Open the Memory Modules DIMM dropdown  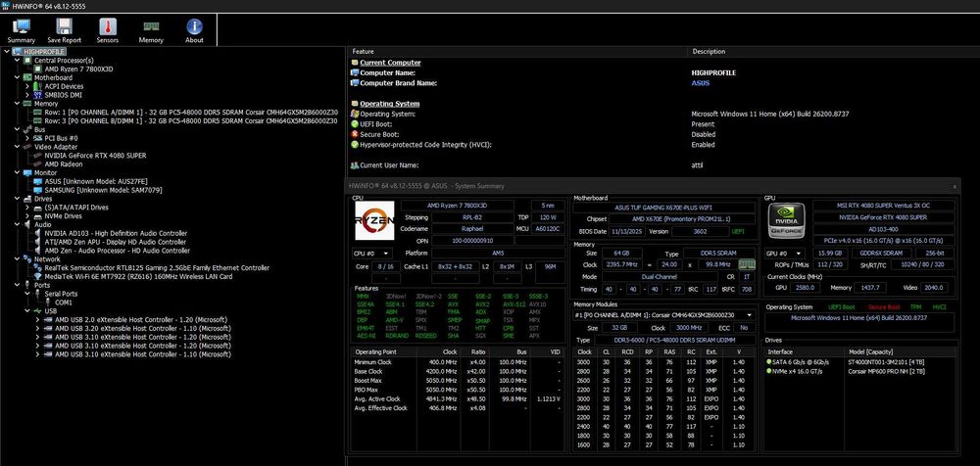click(x=663, y=315)
